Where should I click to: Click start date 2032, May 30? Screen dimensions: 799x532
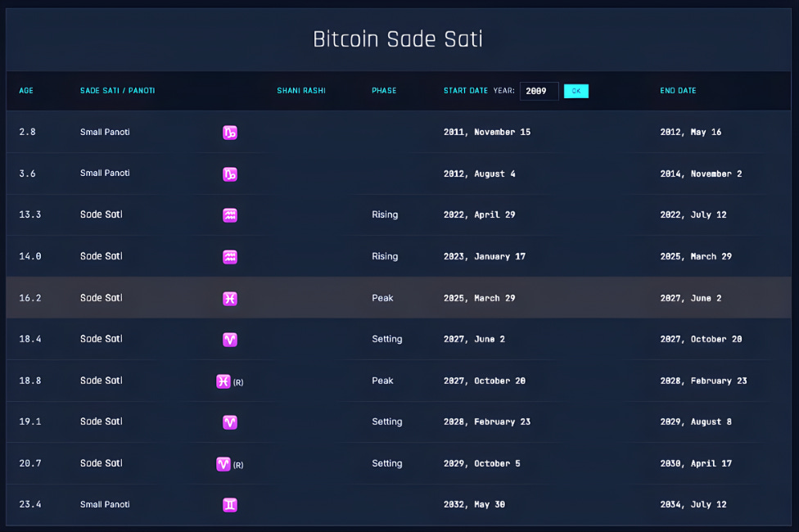[474, 504]
